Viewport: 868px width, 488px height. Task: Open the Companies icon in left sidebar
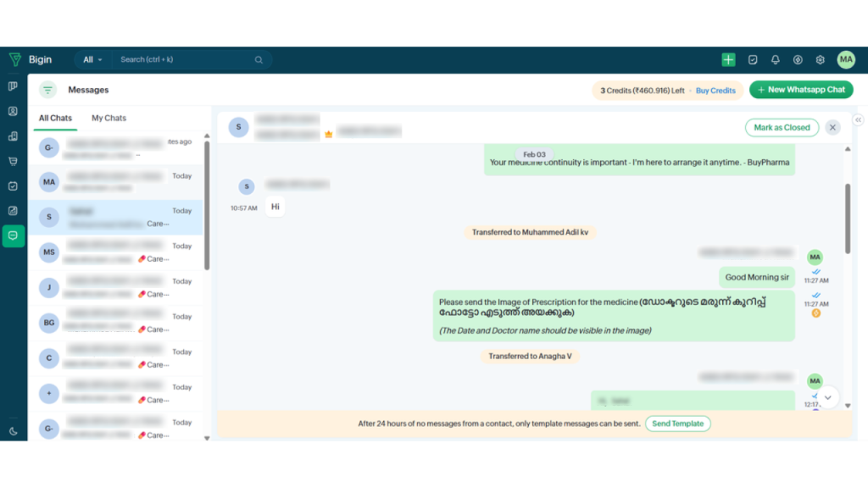point(13,136)
